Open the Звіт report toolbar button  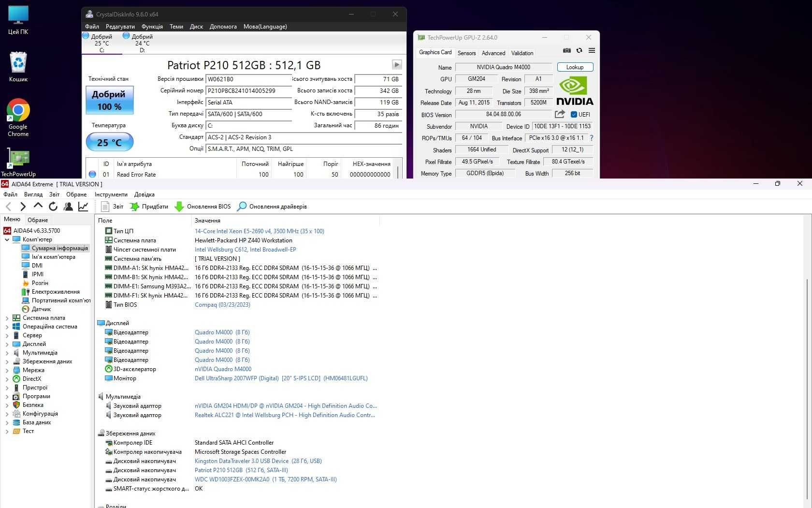coord(112,207)
